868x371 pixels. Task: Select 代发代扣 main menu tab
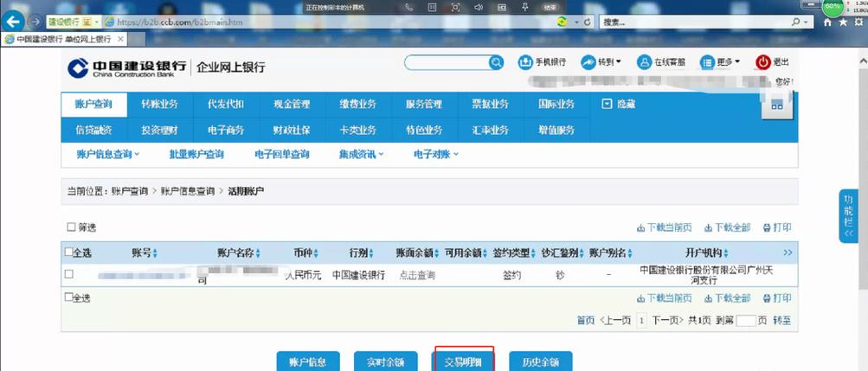pos(226,105)
